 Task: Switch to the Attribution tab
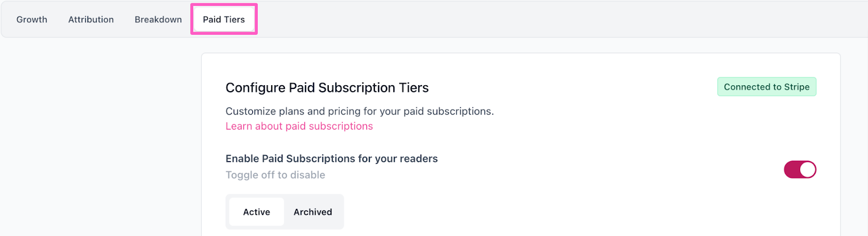91,20
